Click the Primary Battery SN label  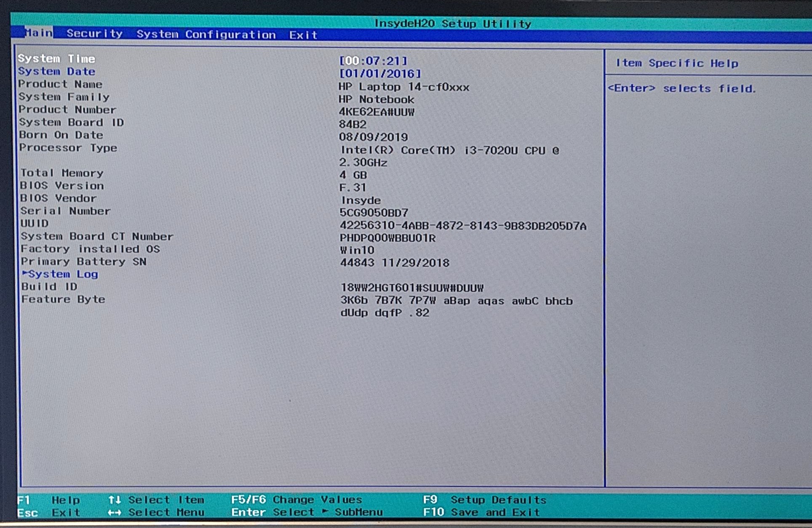pos(84,262)
